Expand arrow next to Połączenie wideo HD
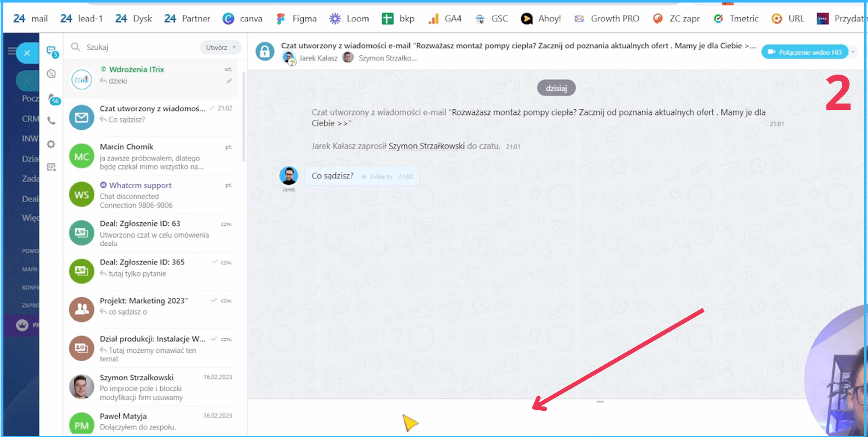868x437 pixels. [x=853, y=52]
